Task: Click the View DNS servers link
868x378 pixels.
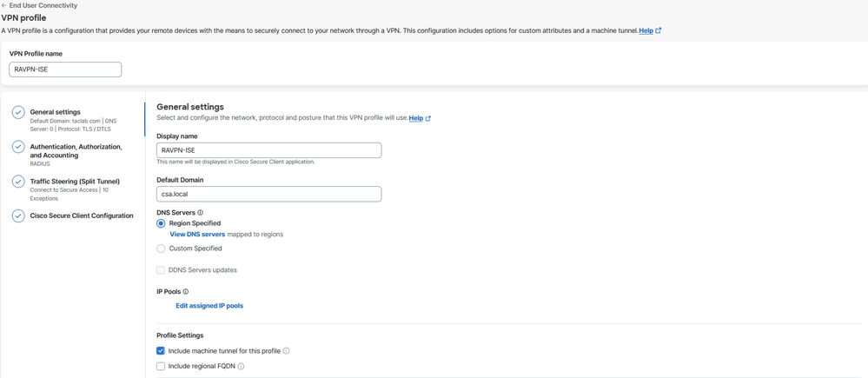Action: click(197, 235)
